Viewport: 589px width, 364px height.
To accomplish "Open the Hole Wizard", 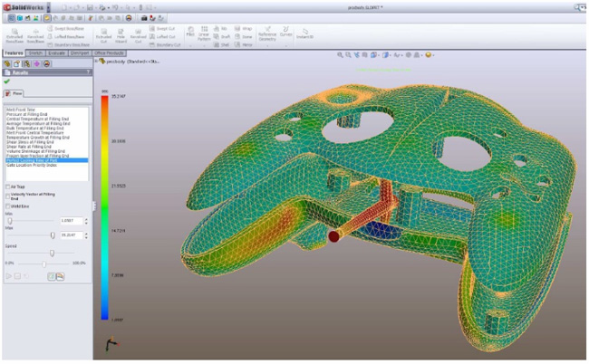I will [121, 35].
